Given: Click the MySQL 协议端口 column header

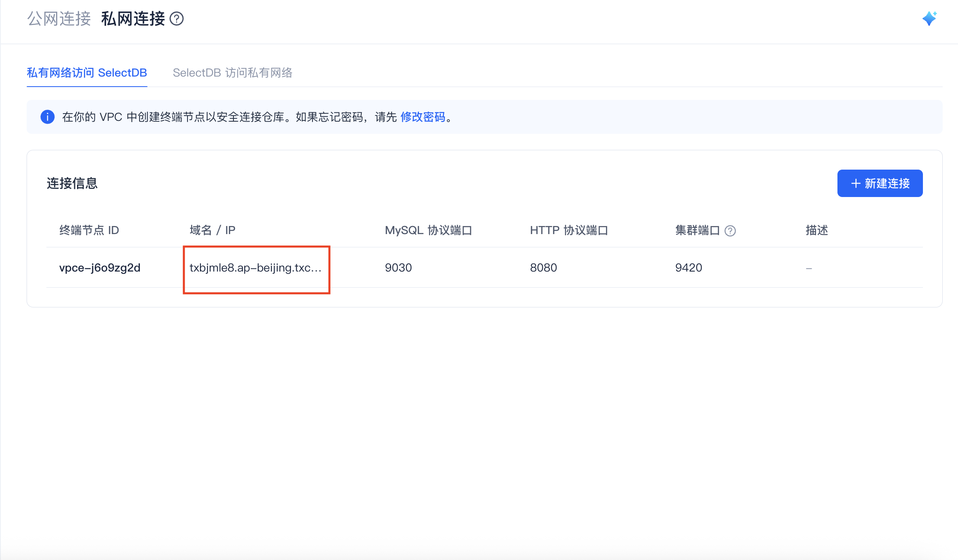Looking at the screenshot, I should click(x=429, y=230).
